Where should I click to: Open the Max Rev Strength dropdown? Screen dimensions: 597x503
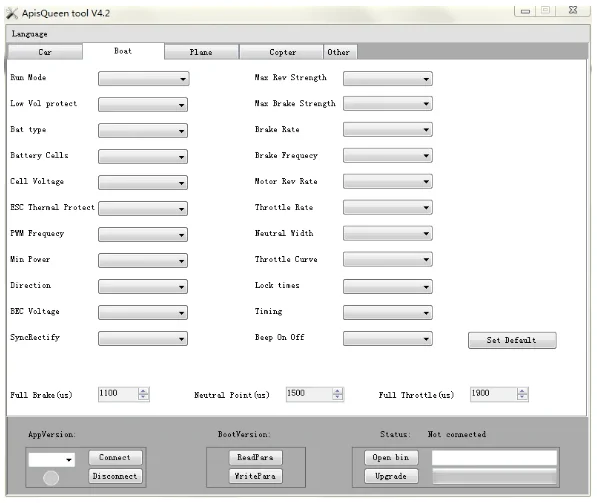pos(388,79)
